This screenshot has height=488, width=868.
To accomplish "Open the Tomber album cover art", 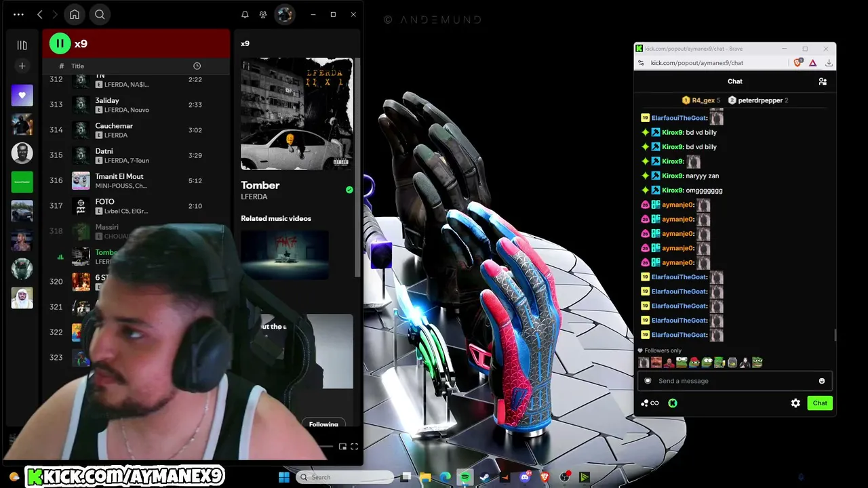I will (297, 113).
